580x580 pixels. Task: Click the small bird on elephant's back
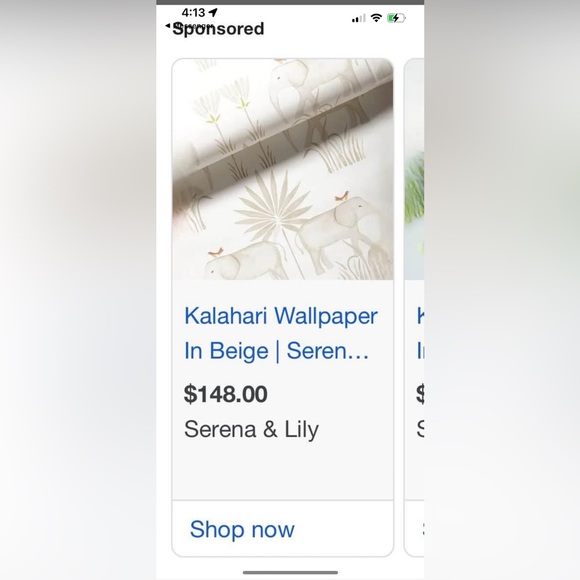click(x=342, y=196)
